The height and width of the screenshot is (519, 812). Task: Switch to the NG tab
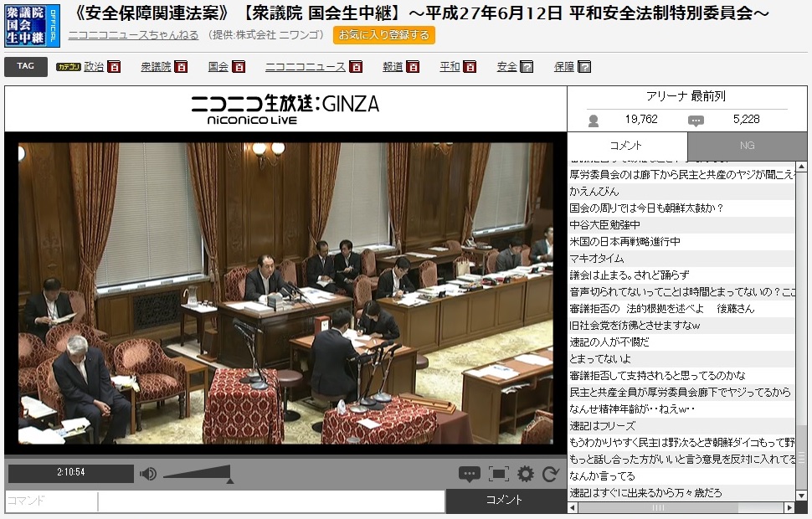[x=747, y=146]
